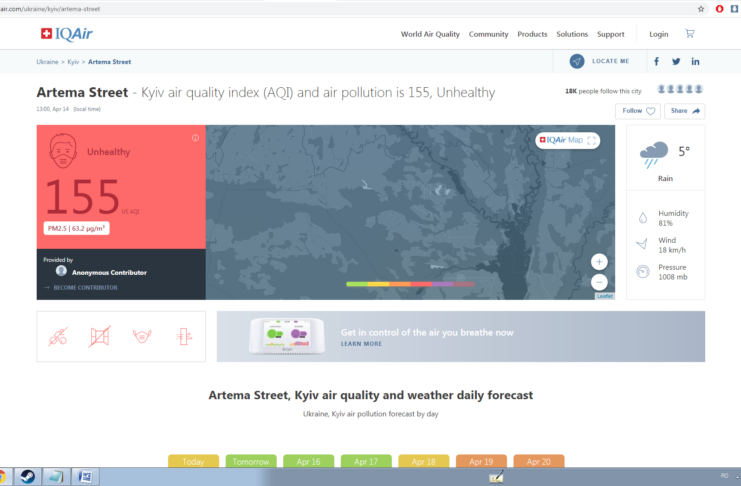
Task: Click the masked face Unhealthy icon
Action: (63, 151)
